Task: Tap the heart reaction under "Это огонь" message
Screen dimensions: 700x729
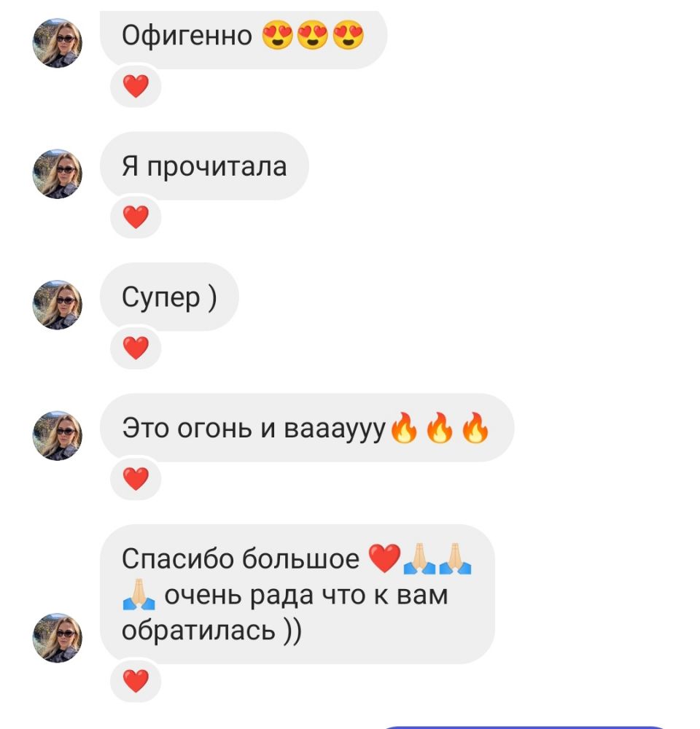Action: tap(136, 479)
